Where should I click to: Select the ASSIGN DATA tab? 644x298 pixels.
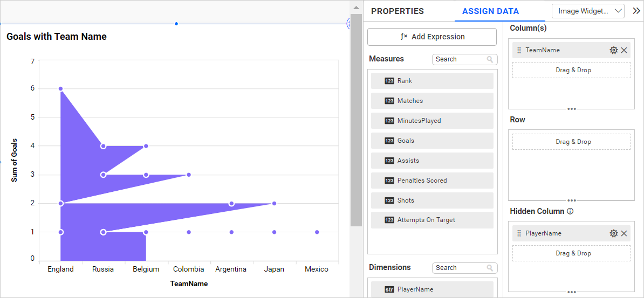490,11
